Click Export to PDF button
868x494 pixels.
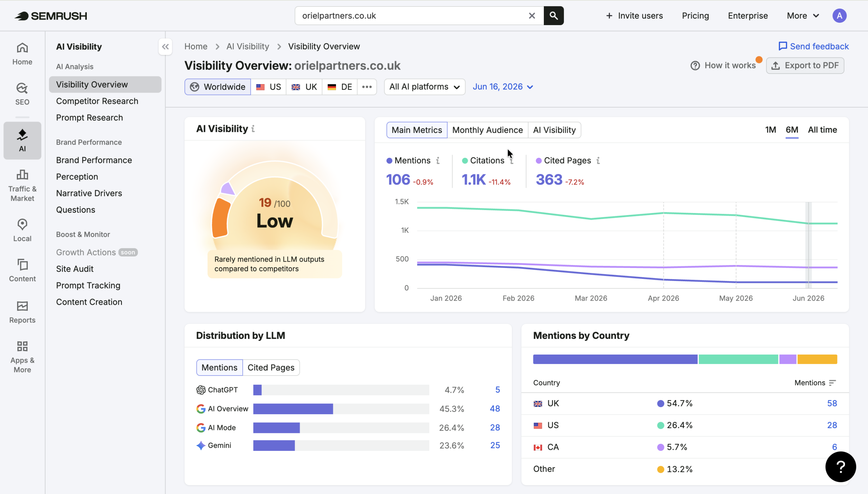tap(805, 65)
